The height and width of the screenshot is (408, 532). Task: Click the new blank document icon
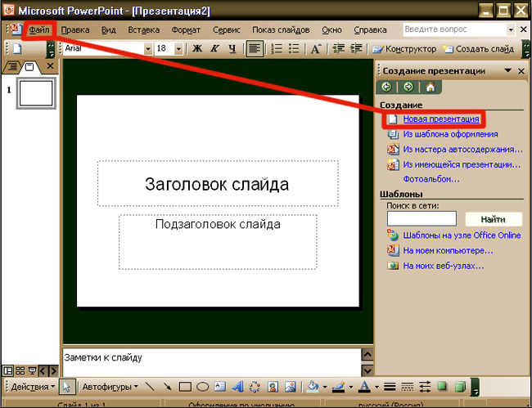coord(17,49)
